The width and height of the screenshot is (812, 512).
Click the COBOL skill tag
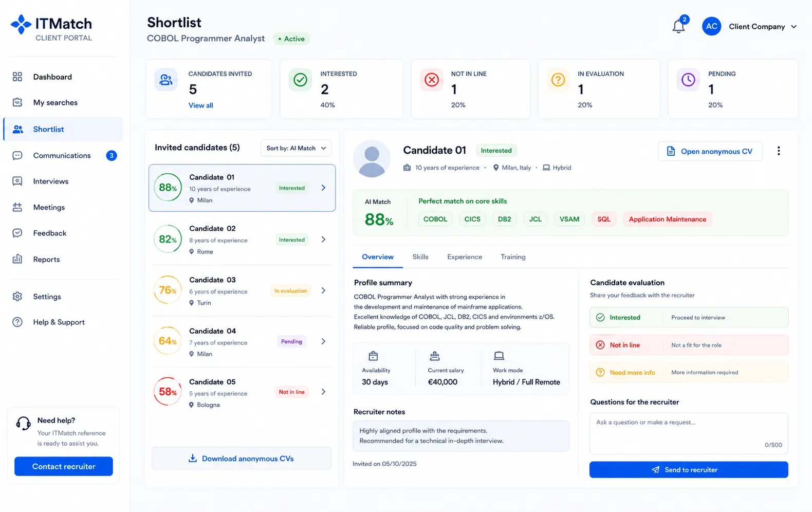pyautogui.click(x=435, y=219)
